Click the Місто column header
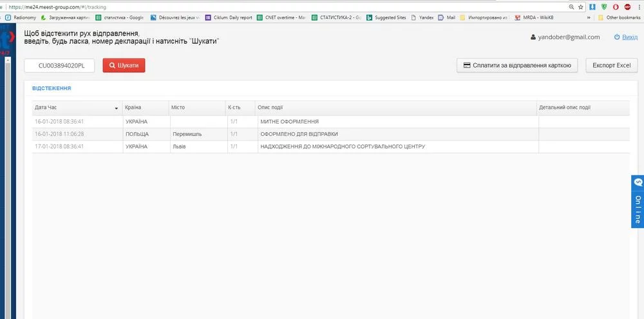 pyautogui.click(x=197, y=107)
